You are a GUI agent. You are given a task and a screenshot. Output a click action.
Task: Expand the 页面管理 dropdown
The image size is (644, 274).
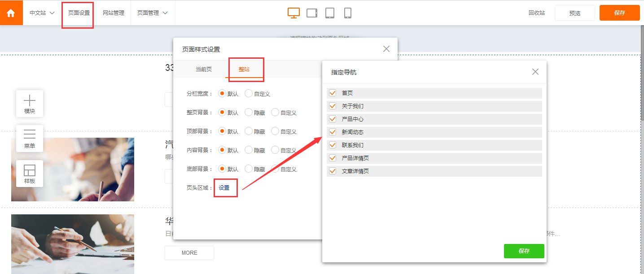point(153,13)
